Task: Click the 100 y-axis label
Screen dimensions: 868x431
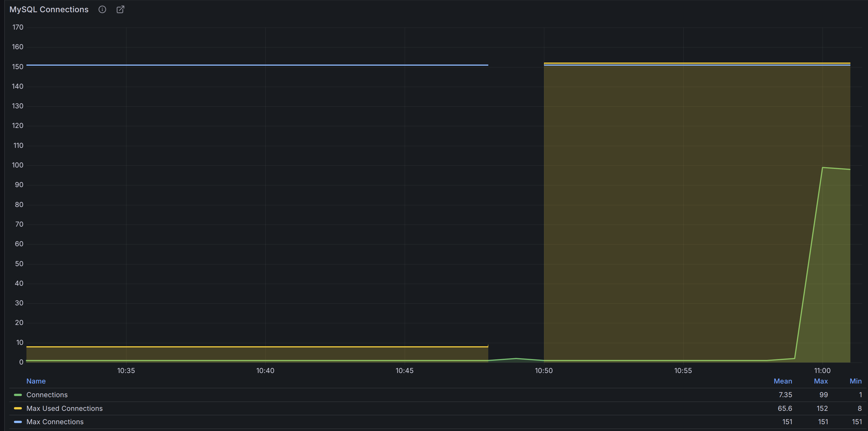Action: [18, 165]
